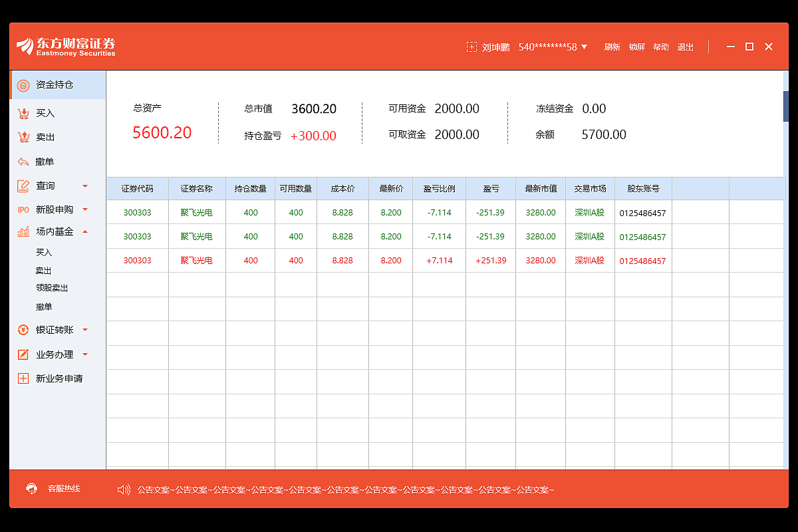The image size is (798, 532).
Task: Click the 刷新 refresh button
Action: [612, 47]
